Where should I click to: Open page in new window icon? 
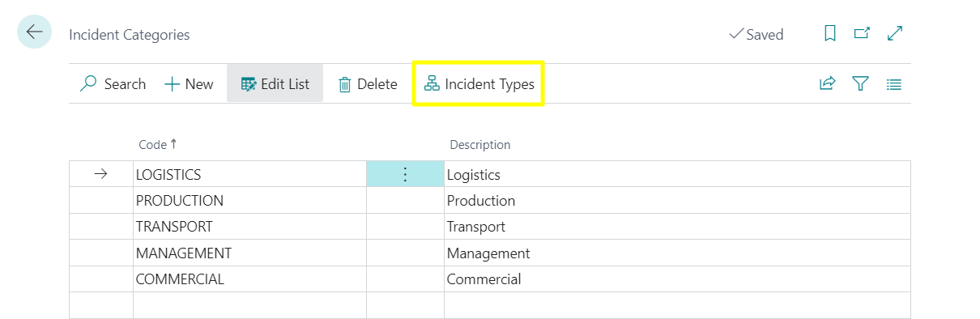click(862, 33)
